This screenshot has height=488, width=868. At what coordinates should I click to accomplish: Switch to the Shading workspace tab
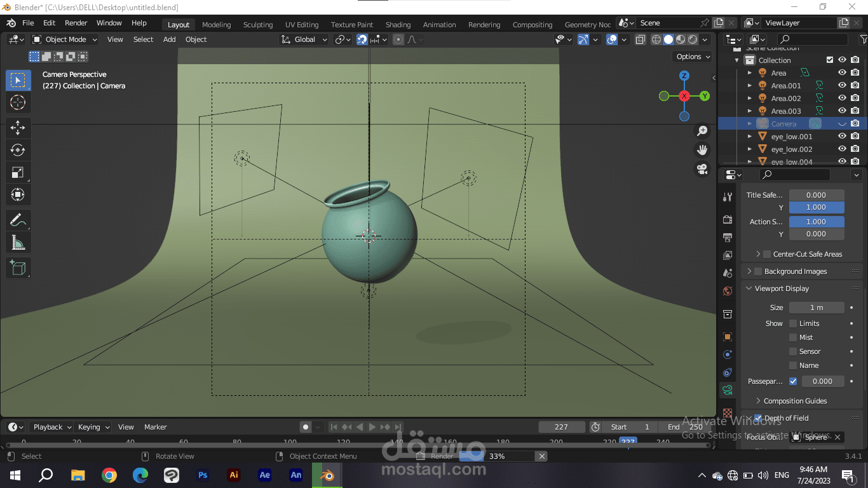pyautogui.click(x=398, y=25)
